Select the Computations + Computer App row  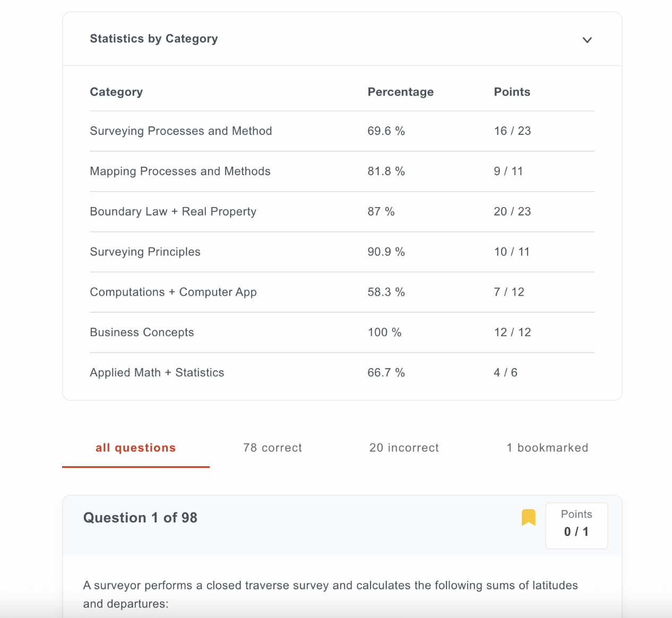[x=342, y=292]
